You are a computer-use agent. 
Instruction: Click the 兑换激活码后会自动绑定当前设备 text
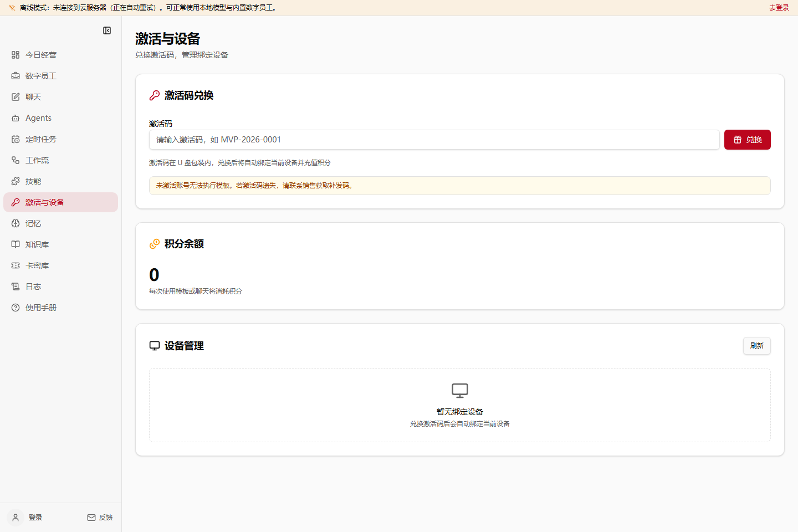coord(460,424)
